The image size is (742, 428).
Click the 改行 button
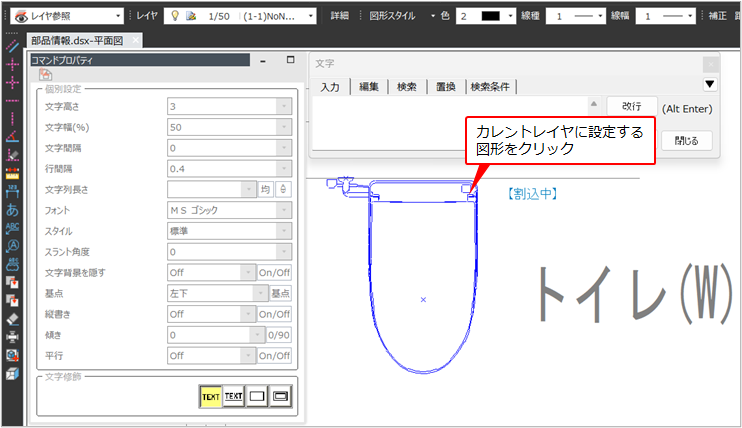pyautogui.click(x=631, y=106)
